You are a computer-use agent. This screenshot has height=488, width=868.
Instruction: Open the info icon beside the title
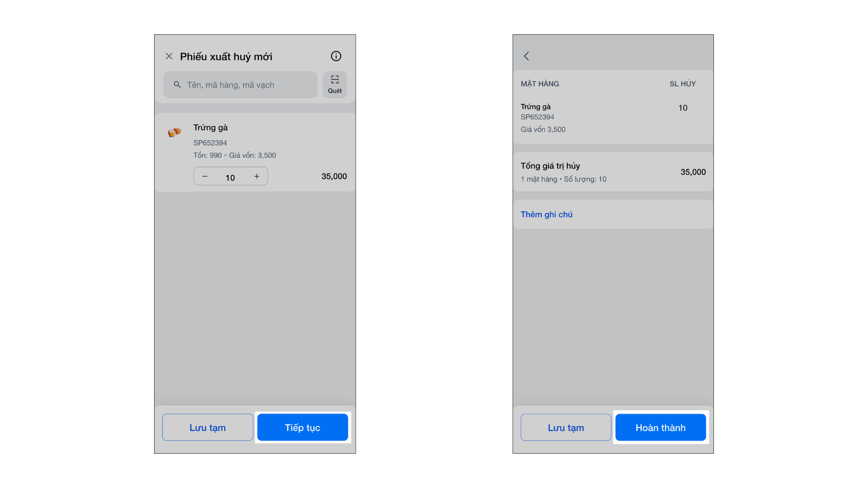[336, 56]
